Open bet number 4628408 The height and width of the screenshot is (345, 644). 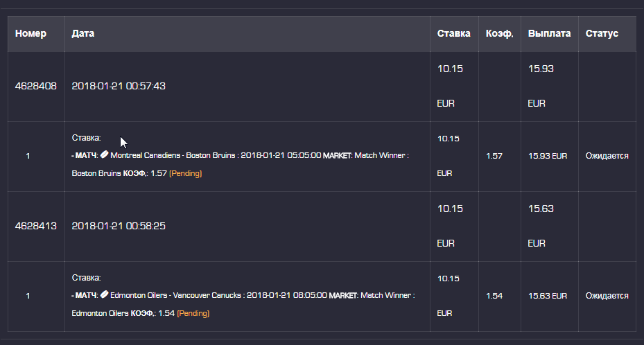(36, 87)
